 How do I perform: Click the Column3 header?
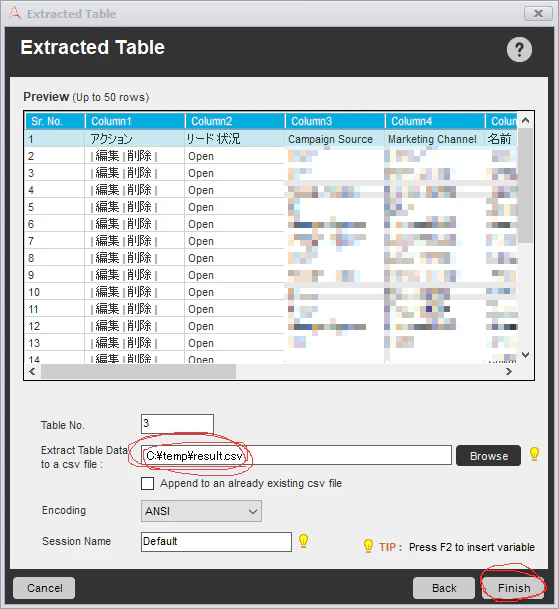[335, 121]
